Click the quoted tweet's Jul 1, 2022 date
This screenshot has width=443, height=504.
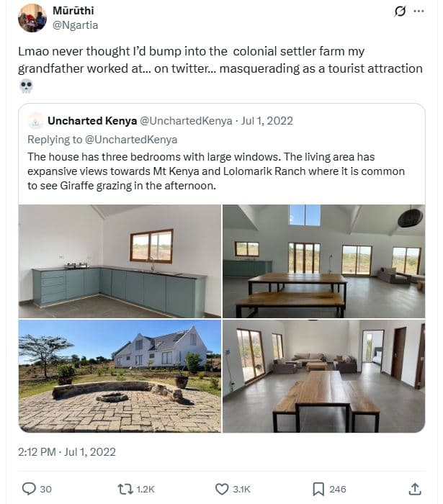tap(267, 121)
